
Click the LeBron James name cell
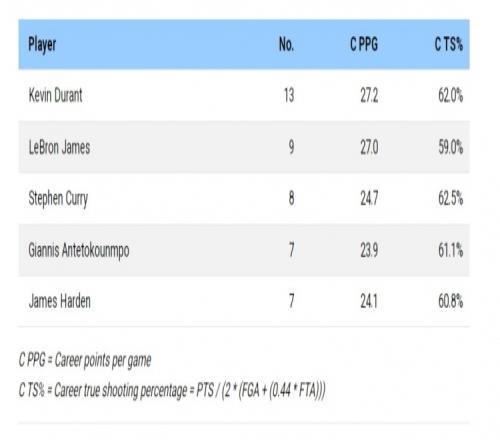click(59, 147)
